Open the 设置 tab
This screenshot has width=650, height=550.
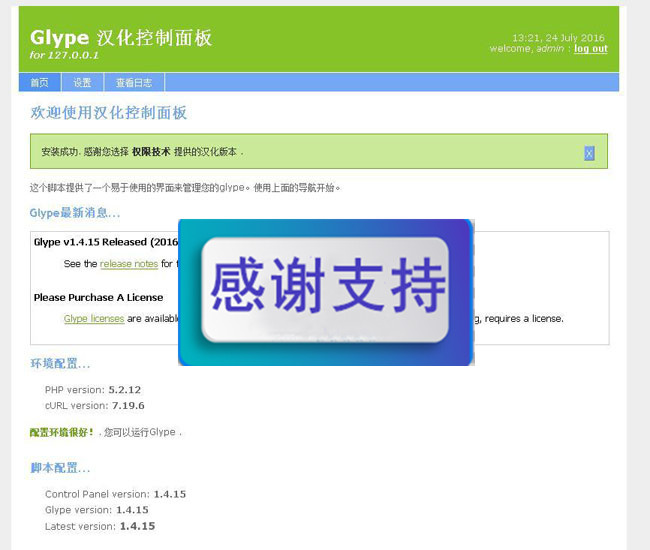82,82
